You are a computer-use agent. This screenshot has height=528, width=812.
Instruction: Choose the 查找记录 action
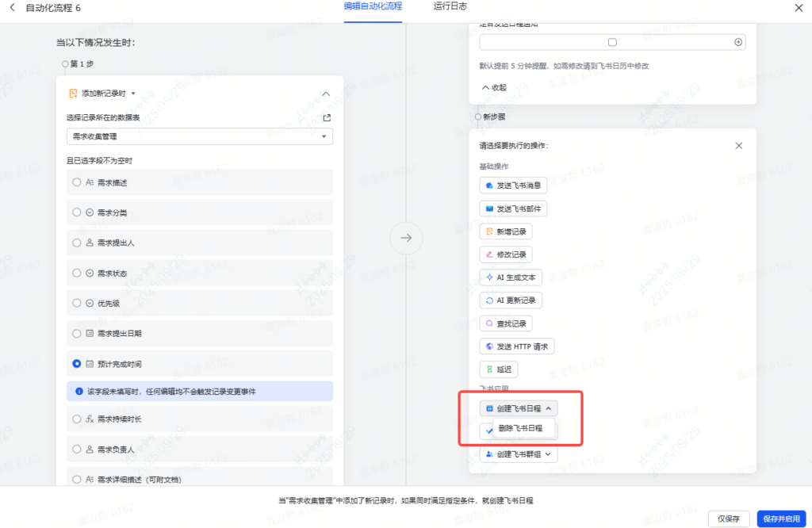click(x=506, y=323)
